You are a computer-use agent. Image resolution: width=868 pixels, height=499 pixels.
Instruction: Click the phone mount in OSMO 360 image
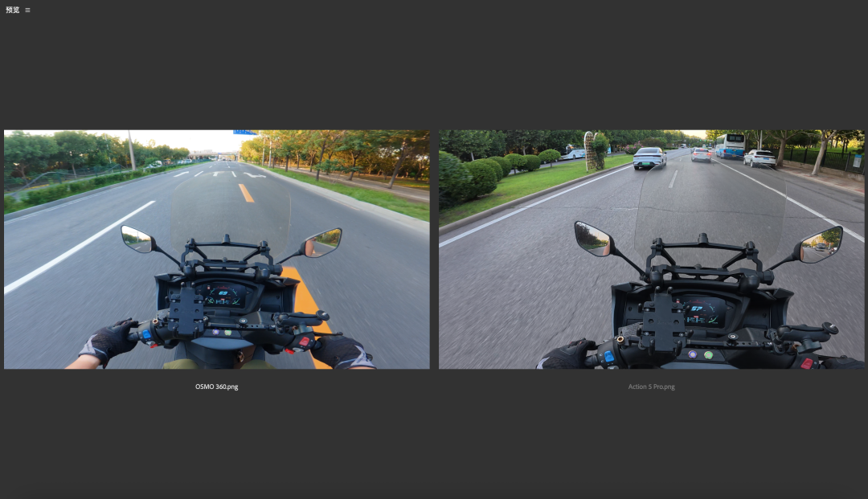click(186, 312)
